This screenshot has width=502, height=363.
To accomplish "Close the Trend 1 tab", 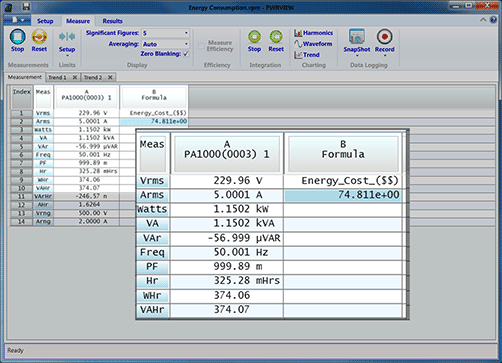I will point(75,77).
